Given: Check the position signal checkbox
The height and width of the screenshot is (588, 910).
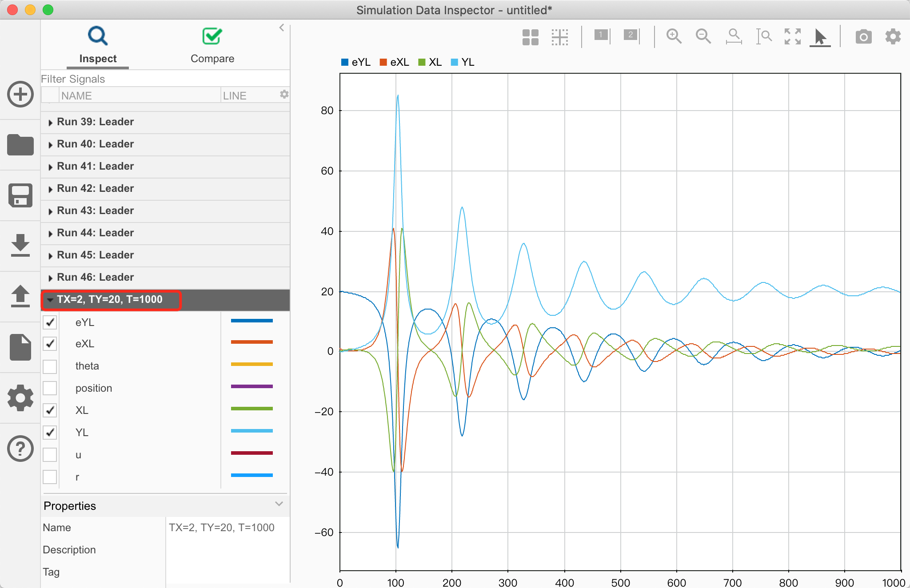Looking at the screenshot, I should pos(50,388).
